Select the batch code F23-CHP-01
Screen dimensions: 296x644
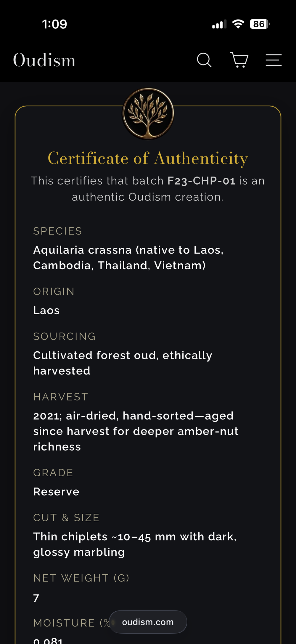point(201,181)
